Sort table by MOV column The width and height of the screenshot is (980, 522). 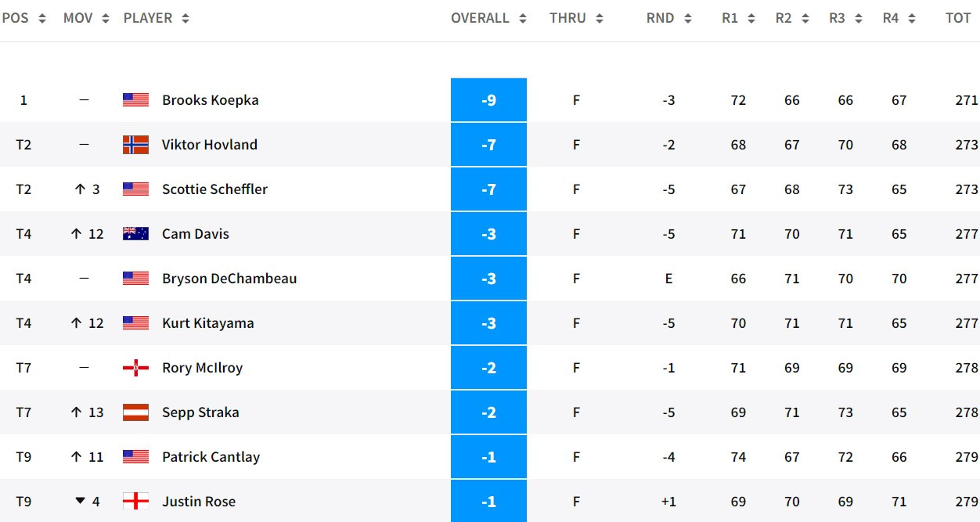click(86, 18)
